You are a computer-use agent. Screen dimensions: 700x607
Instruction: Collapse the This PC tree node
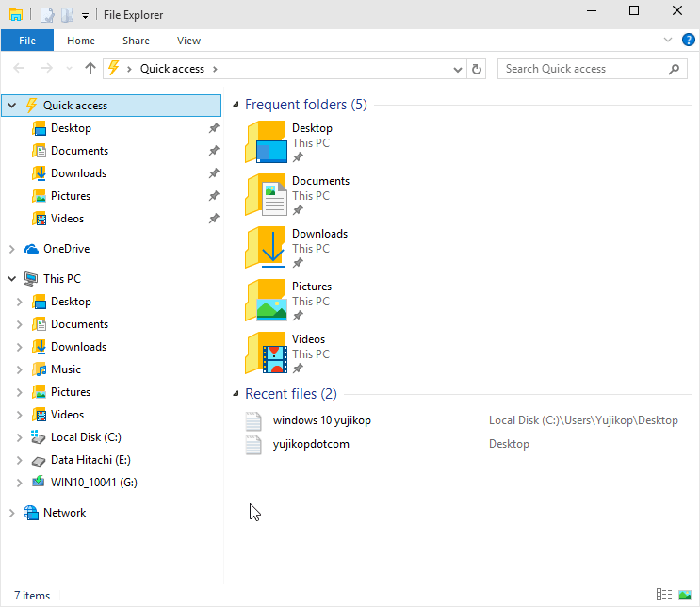[x=12, y=279]
